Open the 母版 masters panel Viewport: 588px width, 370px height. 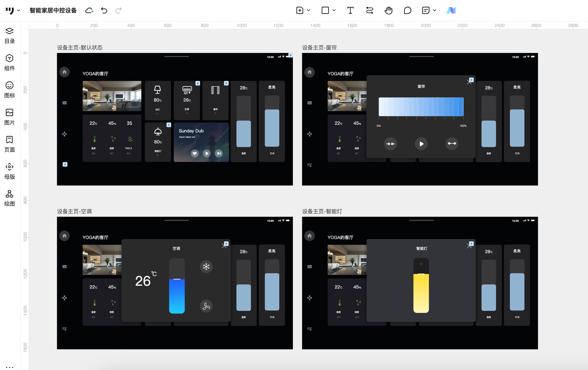[x=9, y=171]
